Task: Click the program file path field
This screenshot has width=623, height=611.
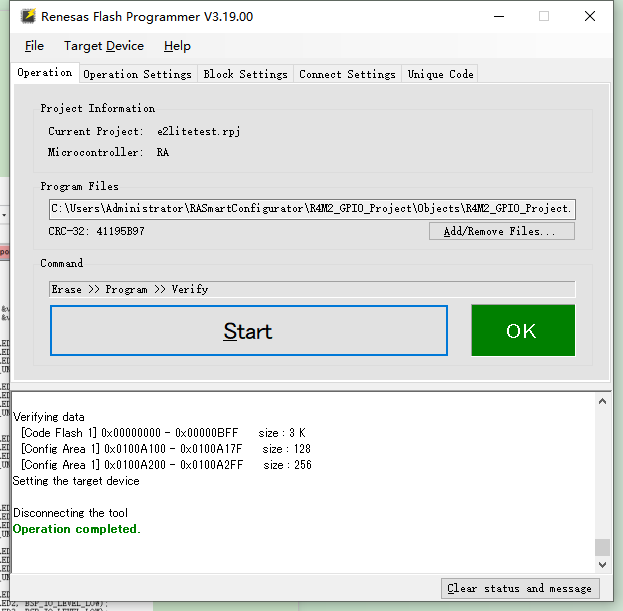Action: [312, 209]
